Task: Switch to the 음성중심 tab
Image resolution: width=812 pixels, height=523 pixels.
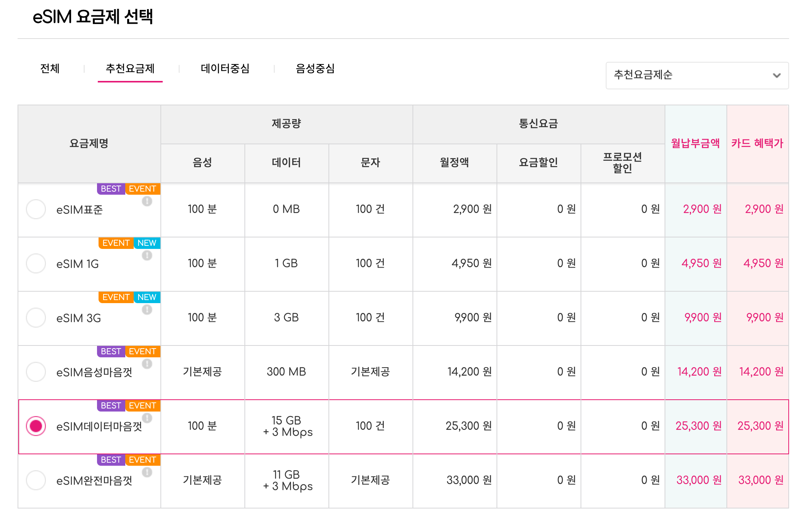Action: click(315, 69)
